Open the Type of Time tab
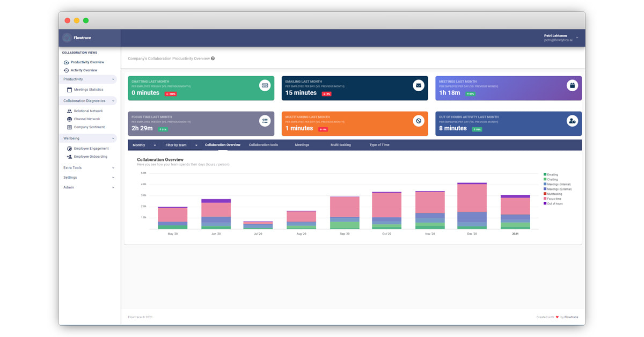 coord(380,145)
